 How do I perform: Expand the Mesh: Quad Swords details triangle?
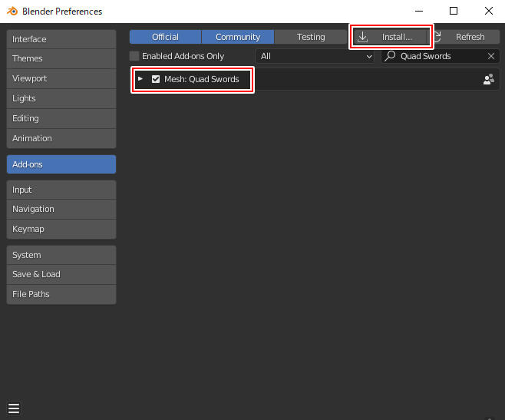point(140,79)
